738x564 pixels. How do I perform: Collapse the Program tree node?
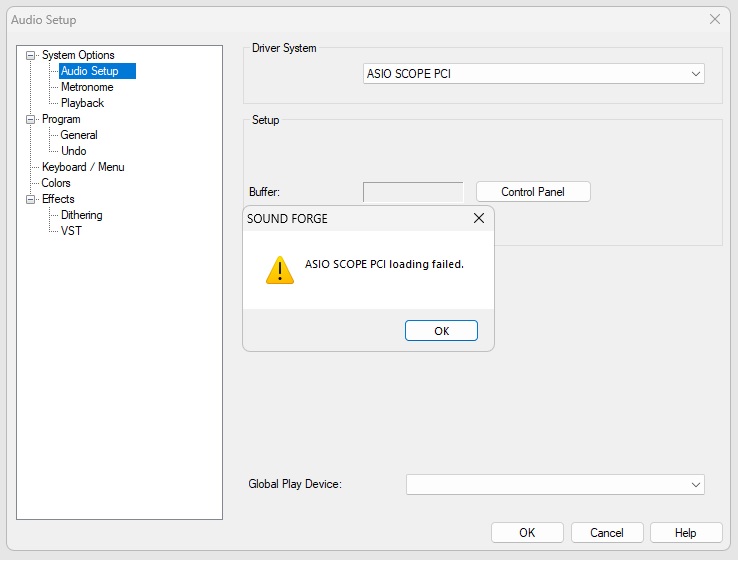coord(31,120)
